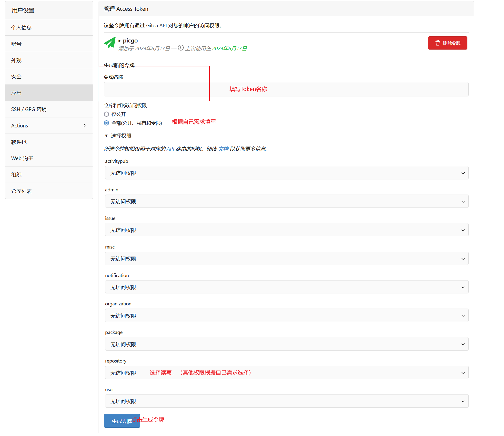Click into the 令牌名称 input field
Viewport: 504px width, 436px height.
click(286, 89)
